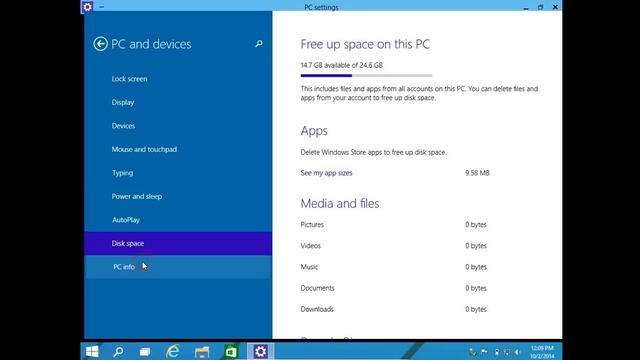
Task: Click the Free up space on this PC heading
Action: 365,44
